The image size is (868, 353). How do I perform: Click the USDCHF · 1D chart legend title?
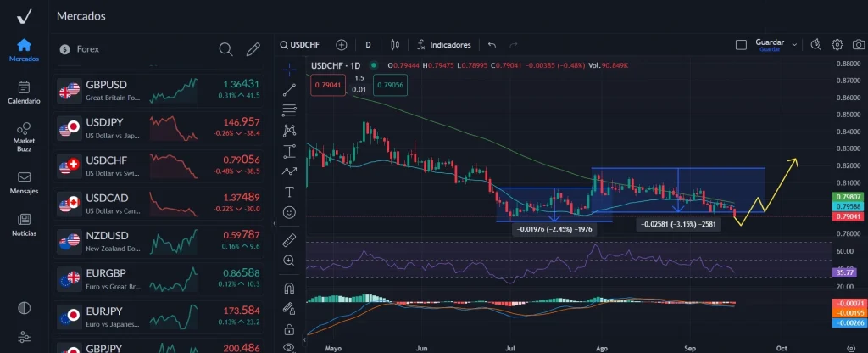(336, 65)
